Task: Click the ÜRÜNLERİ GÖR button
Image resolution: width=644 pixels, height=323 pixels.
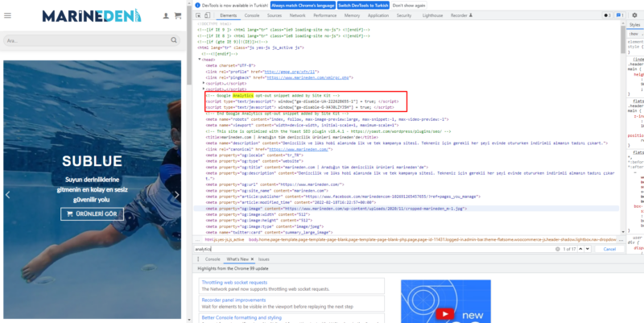Action: [x=92, y=214]
